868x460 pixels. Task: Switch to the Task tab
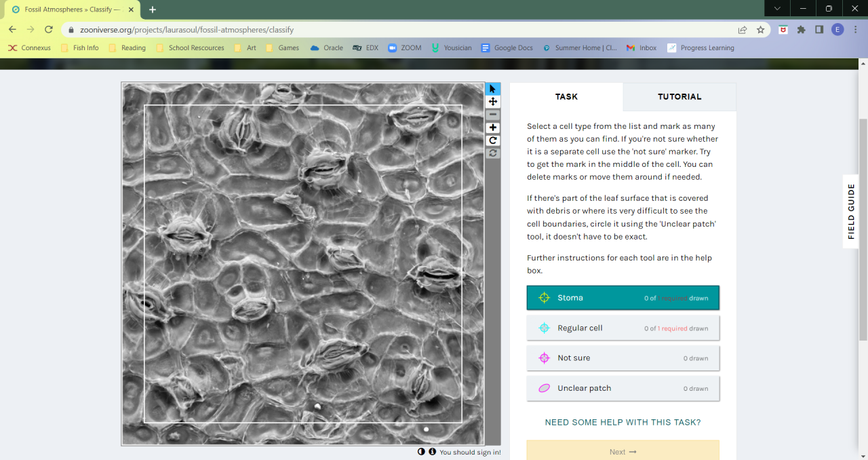coord(566,97)
